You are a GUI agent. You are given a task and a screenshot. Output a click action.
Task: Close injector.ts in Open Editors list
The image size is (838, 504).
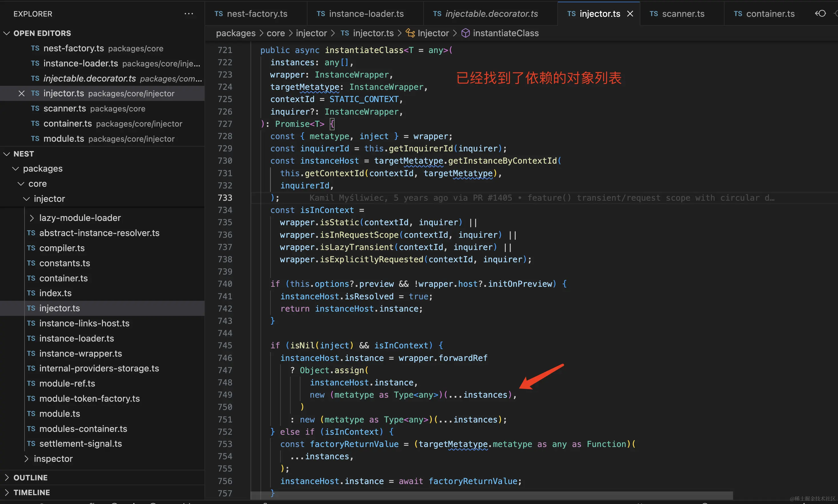[21, 94]
